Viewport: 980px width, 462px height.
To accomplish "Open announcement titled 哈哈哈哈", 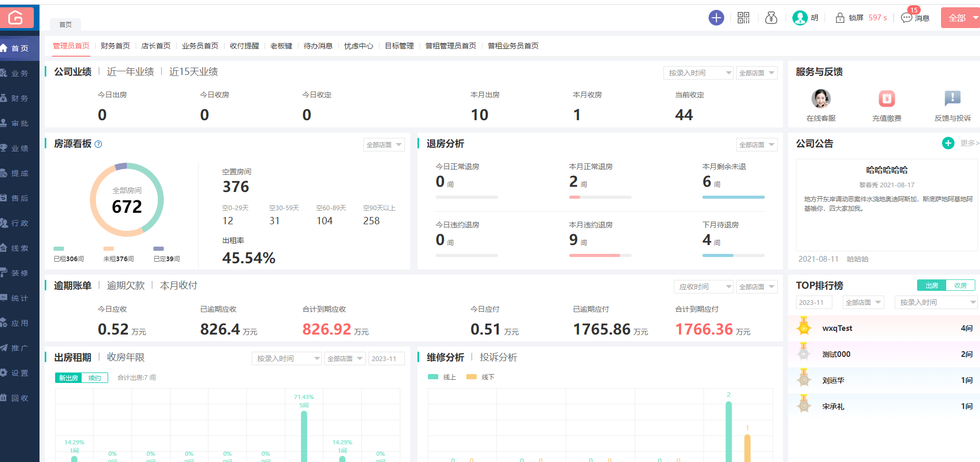I will click(887, 170).
